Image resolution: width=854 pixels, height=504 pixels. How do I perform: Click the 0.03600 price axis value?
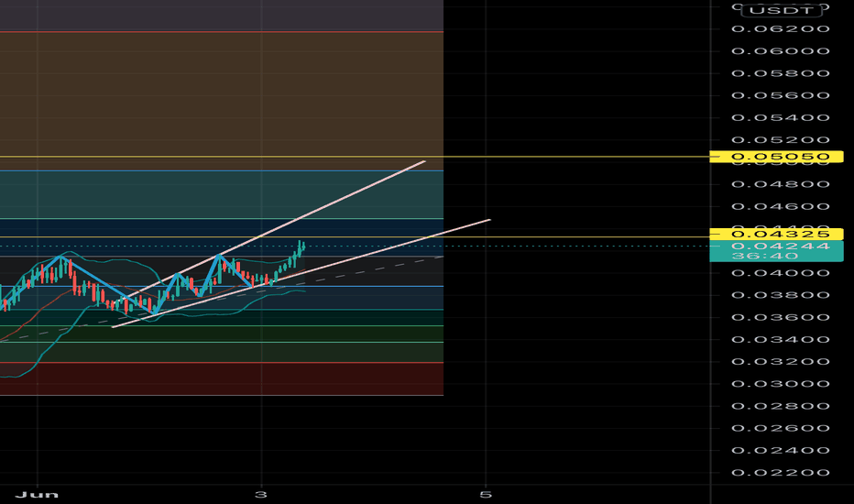pyautogui.click(x=781, y=317)
